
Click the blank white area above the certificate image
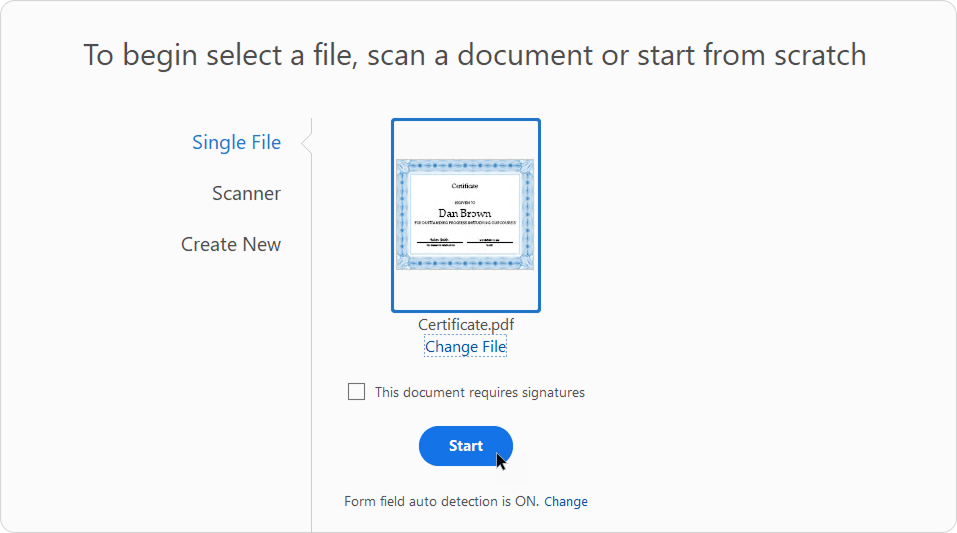pyautogui.click(x=466, y=138)
